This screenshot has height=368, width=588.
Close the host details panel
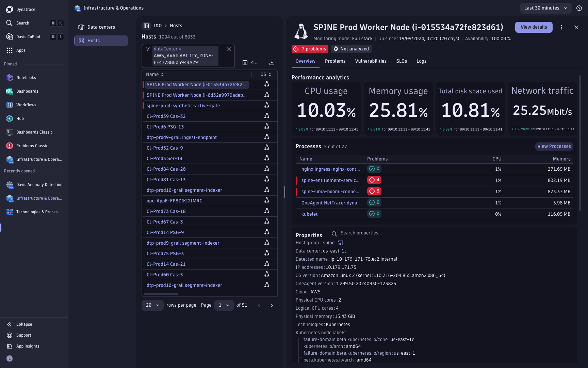(576, 27)
